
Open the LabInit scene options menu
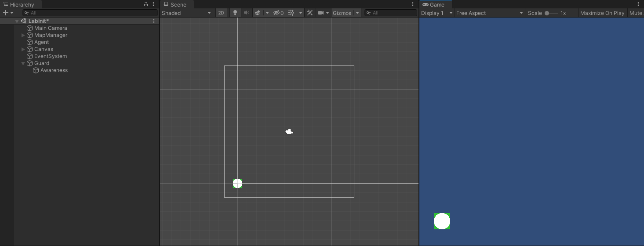point(154,21)
